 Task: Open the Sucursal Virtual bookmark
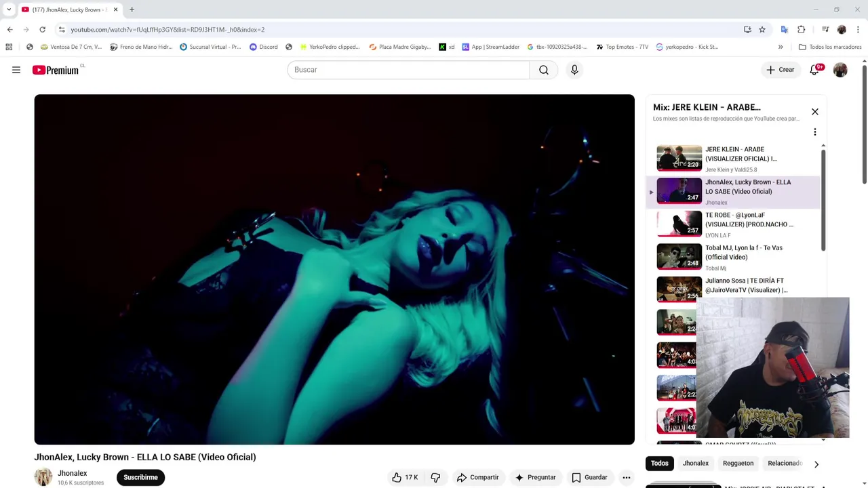point(210,47)
